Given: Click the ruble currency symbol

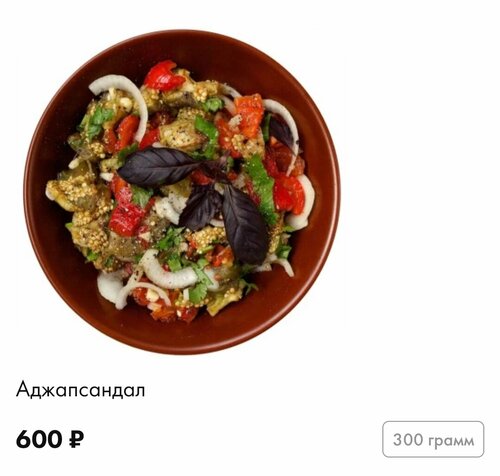Looking at the screenshot, I should (76, 439).
